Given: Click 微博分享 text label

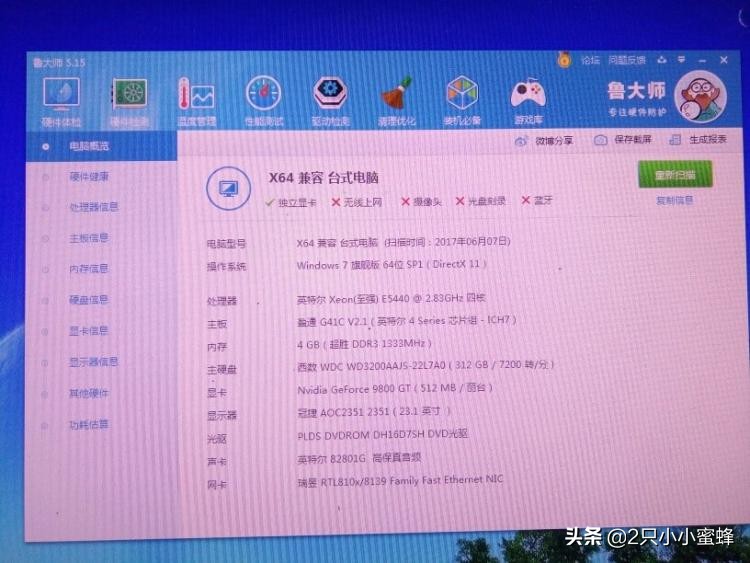Looking at the screenshot, I should pos(554,141).
